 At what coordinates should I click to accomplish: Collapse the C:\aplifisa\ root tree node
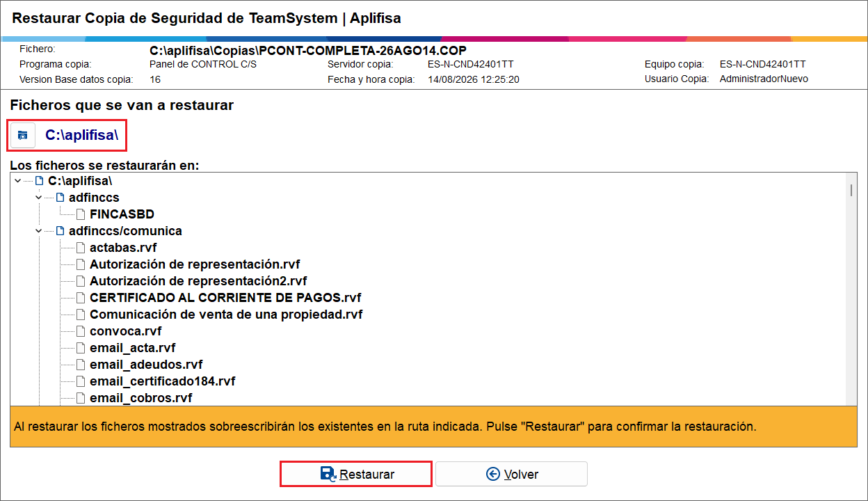(17, 181)
